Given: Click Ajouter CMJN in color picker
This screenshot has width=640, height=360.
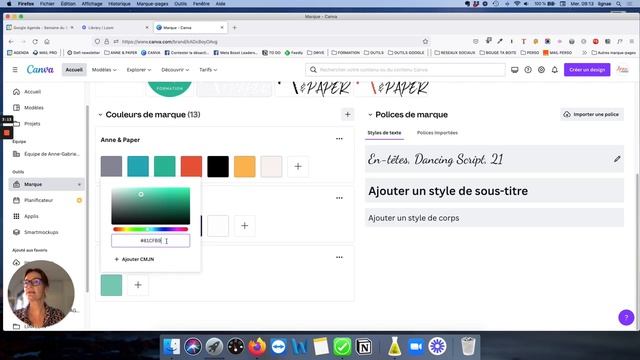Looking at the screenshot, I should (134, 259).
